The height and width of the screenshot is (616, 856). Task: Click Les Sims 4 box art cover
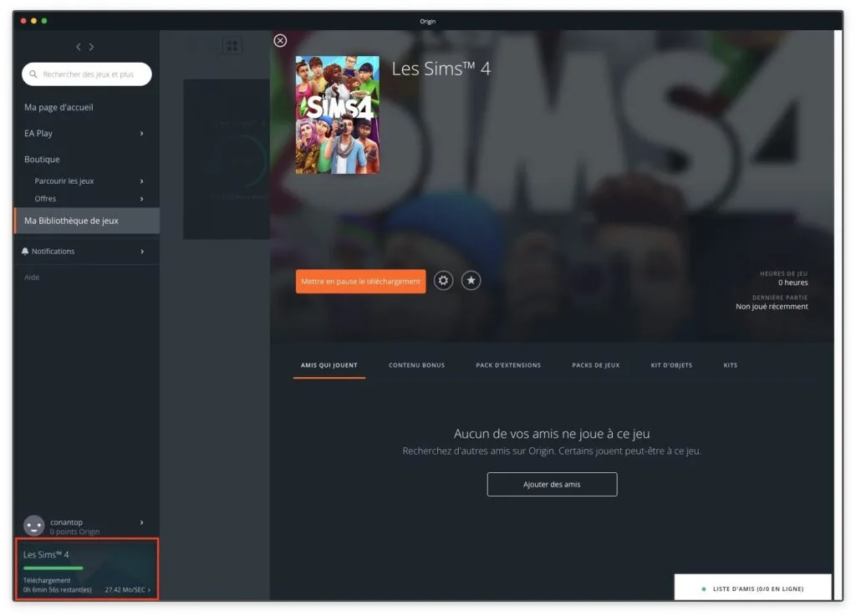(338, 115)
